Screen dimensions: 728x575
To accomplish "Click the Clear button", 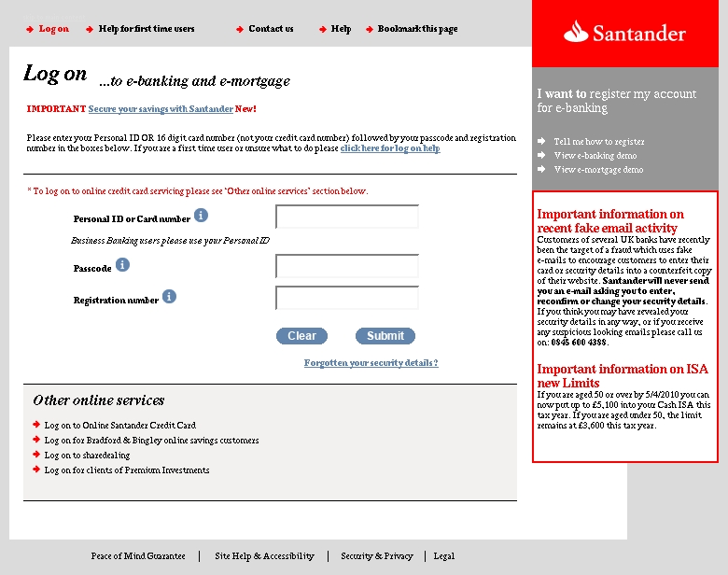I will [x=301, y=336].
